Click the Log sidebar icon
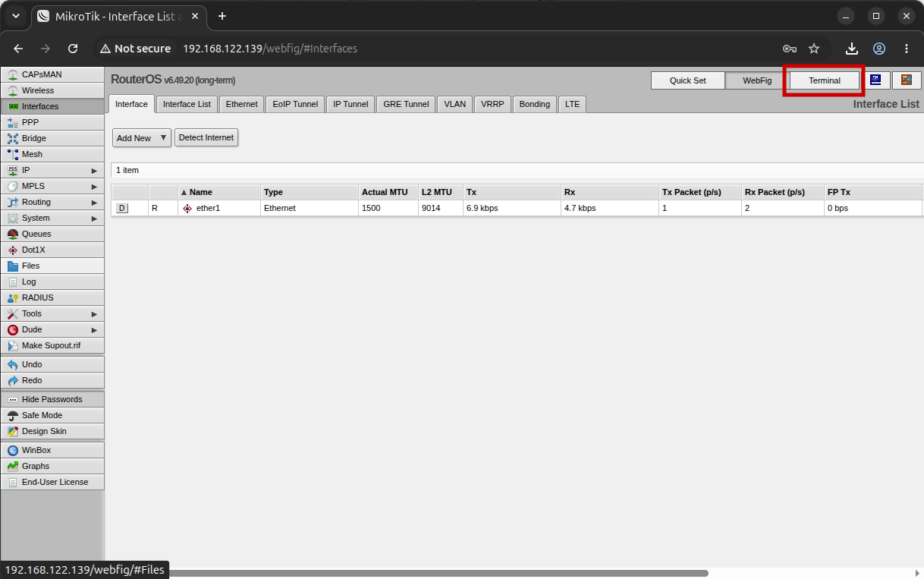The height and width of the screenshot is (579, 924). pos(13,282)
